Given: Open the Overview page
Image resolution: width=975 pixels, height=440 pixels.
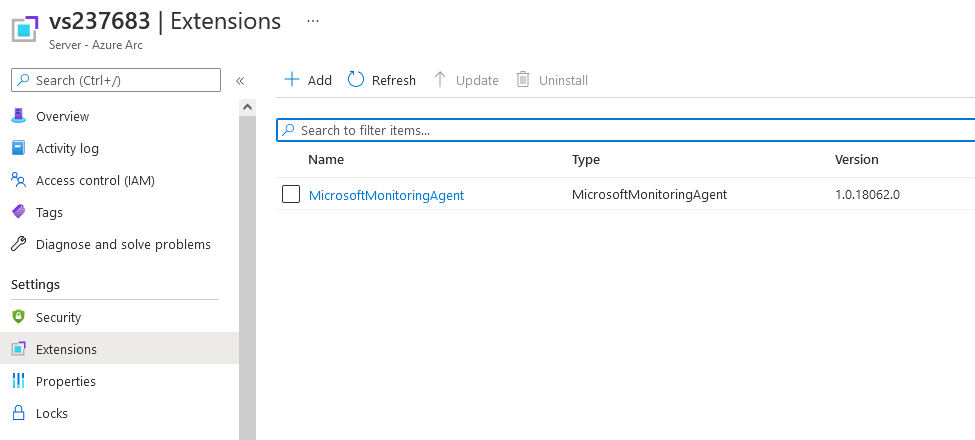Looking at the screenshot, I should coord(62,116).
